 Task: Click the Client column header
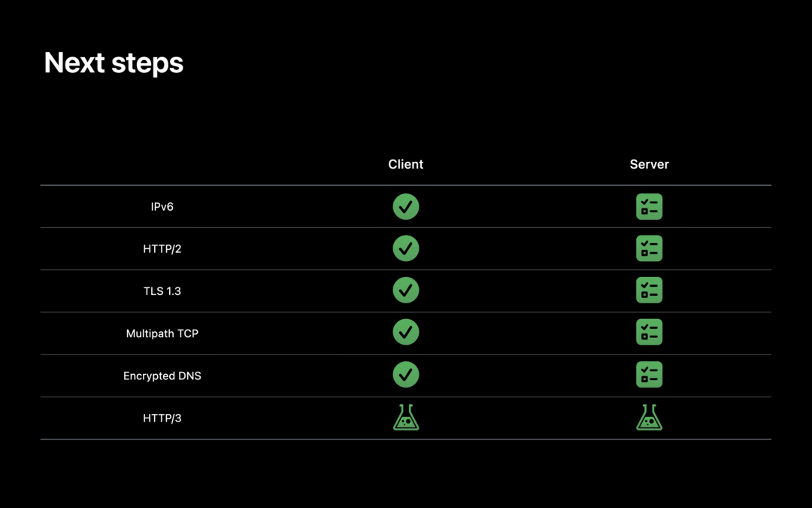click(x=406, y=164)
